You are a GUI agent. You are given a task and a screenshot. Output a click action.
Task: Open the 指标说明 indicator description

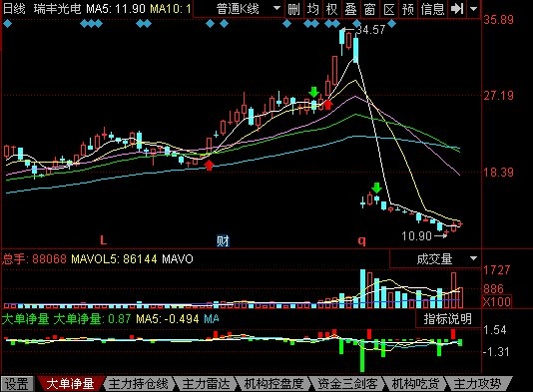click(448, 319)
